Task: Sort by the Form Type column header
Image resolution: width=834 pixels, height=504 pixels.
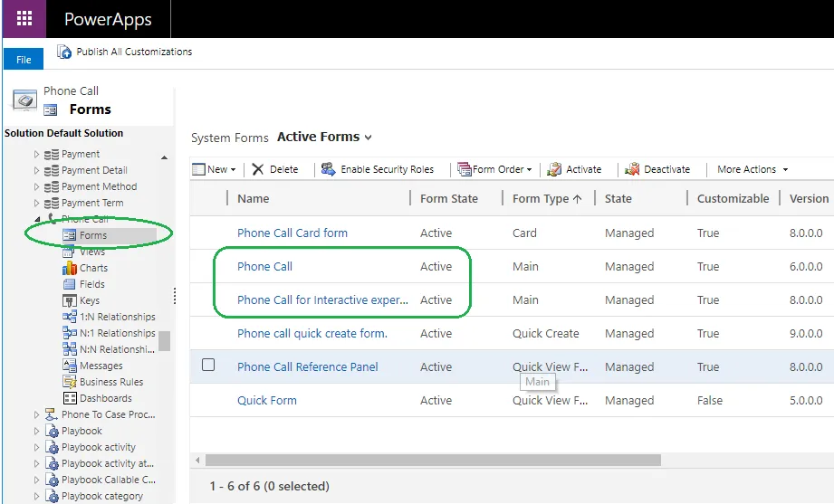Action: click(547, 198)
